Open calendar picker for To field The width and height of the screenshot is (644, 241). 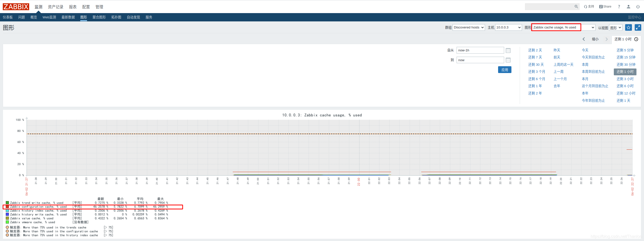pyautogui.click(x=508, y=60)
